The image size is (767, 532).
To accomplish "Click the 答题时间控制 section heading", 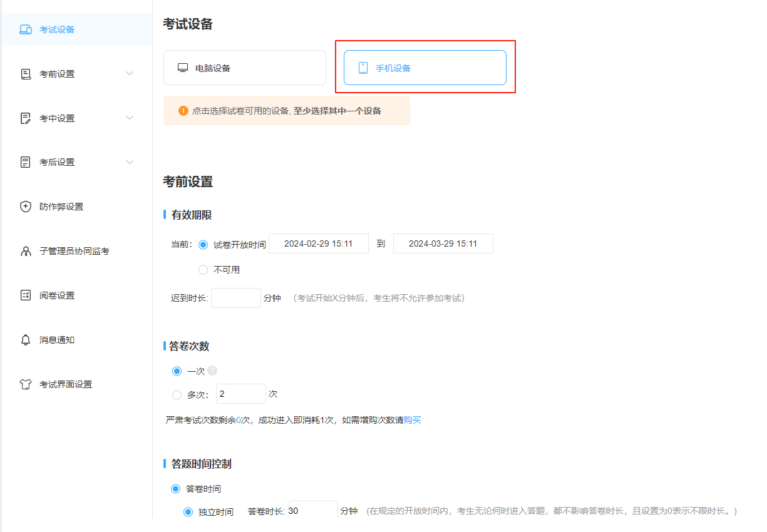I will coord(202,464).
